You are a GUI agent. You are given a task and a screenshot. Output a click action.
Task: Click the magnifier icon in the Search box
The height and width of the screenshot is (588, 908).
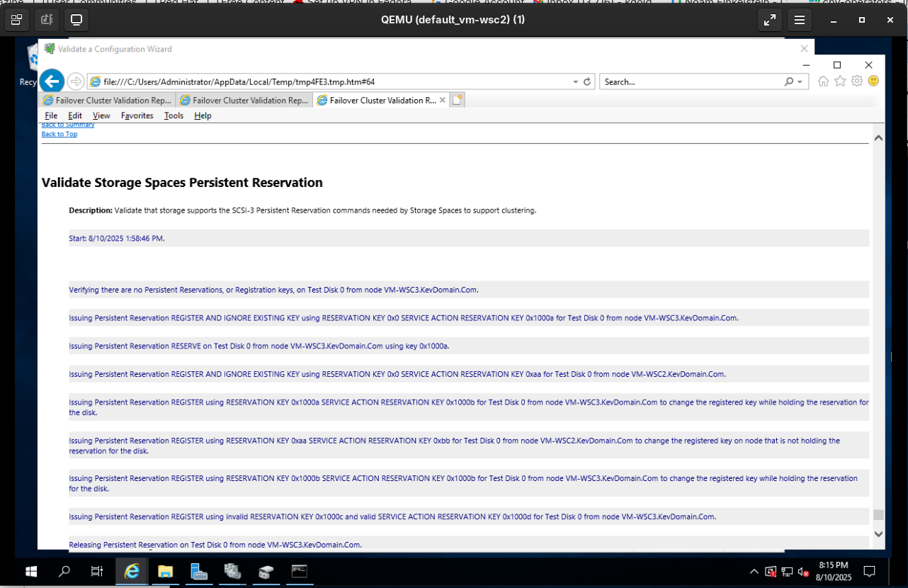[x=789, y=82]
